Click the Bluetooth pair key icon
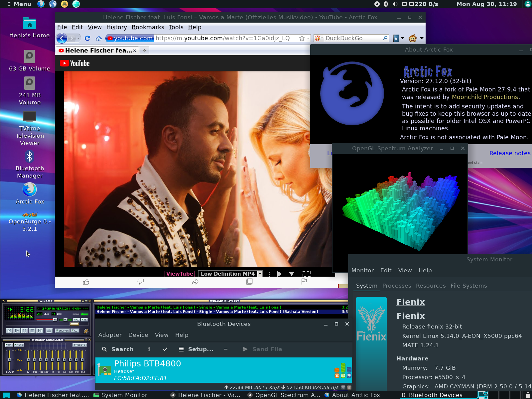The height and width of the screenshot is (399, 532). point(149,349)
